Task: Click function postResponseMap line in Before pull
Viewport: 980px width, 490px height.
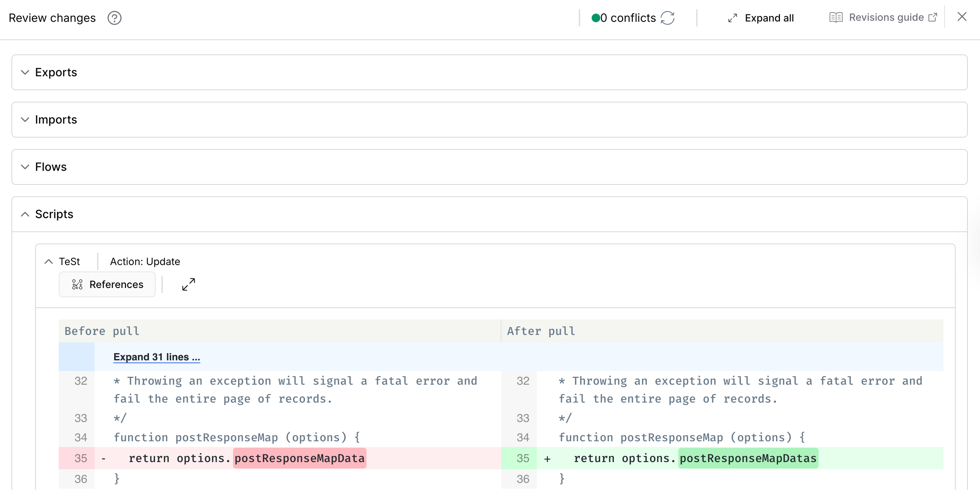Action: [237, 437]
